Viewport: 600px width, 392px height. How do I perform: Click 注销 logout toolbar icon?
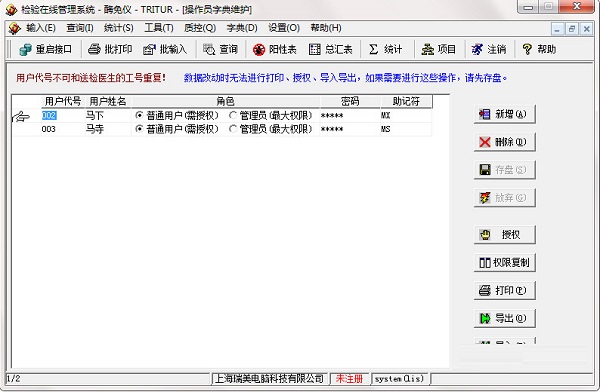tap(489, 49)
